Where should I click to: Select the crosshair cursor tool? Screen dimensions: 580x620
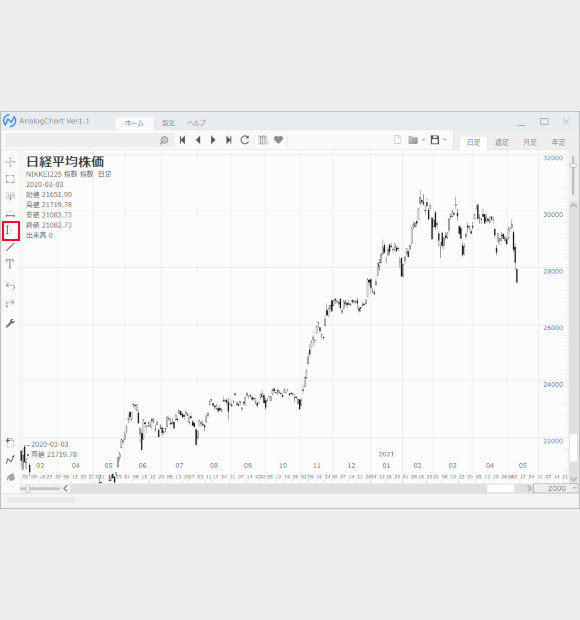point(10,162)
